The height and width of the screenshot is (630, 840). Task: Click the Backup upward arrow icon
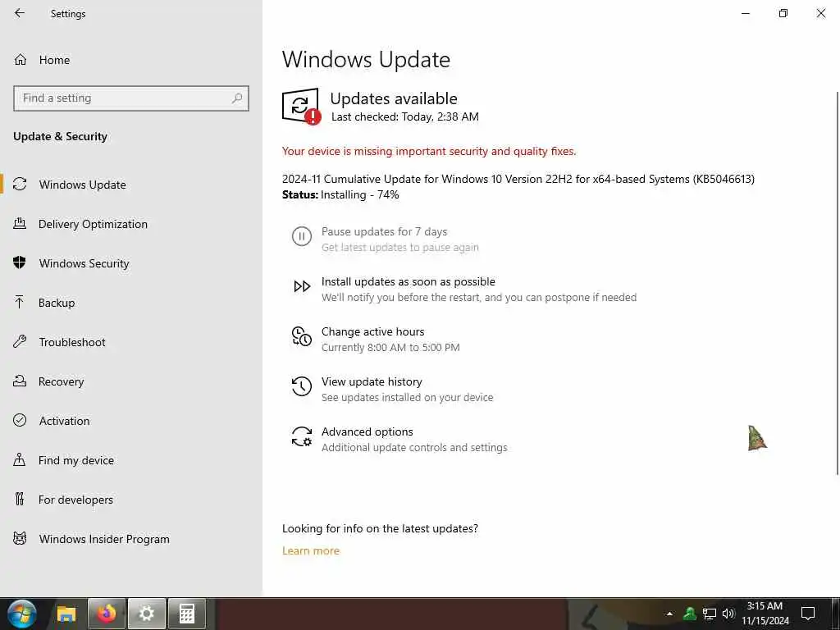(x=20, y=302)
